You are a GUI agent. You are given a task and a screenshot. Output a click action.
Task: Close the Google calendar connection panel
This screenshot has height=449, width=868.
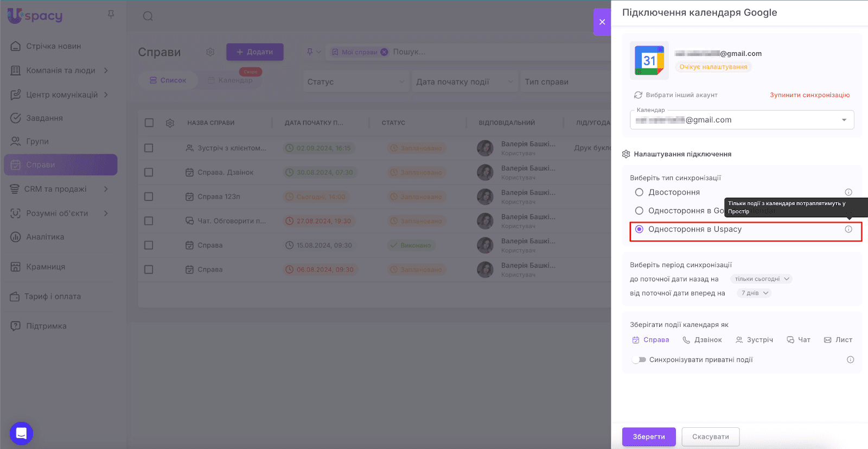[x=602, y=22]
